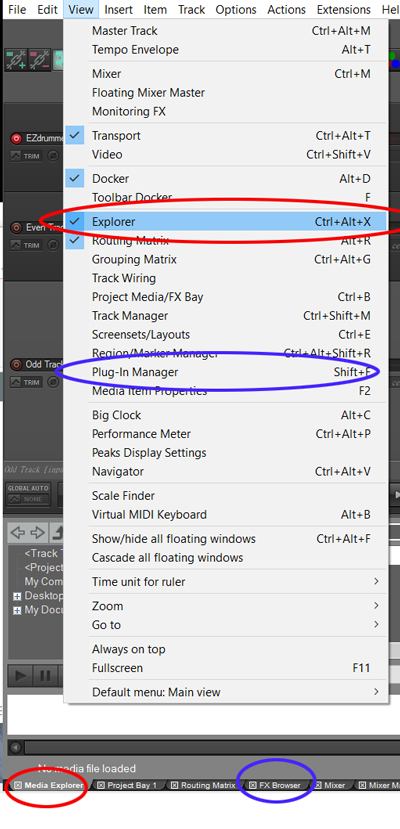Click Media Explorer forward arrow icon

(37, 532)
